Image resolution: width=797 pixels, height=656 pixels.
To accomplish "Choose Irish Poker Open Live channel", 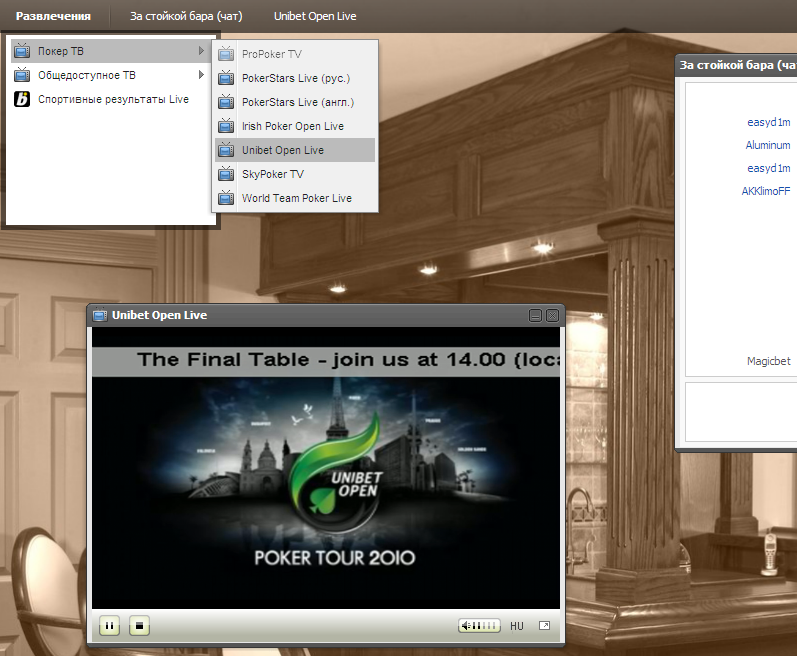I will pyautogui.click(x=295, y=126).
